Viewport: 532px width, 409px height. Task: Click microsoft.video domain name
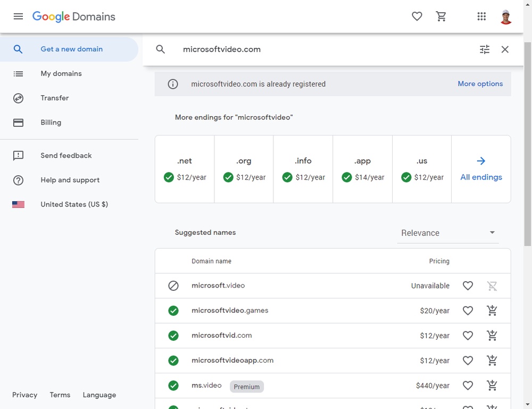[218, 285]
